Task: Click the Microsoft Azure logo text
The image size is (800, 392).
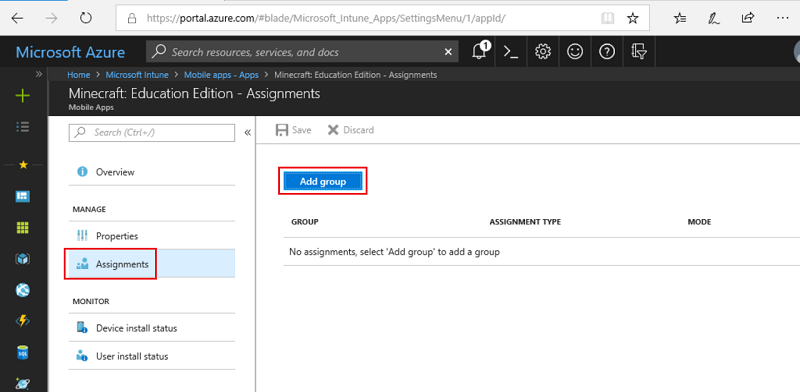Action: (x=70, y=52)
